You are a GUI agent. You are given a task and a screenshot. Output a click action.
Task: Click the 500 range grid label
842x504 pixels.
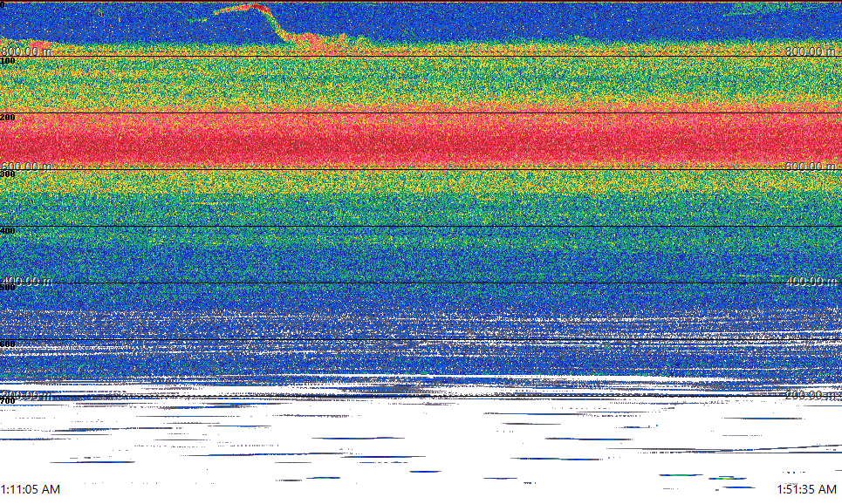8,287
